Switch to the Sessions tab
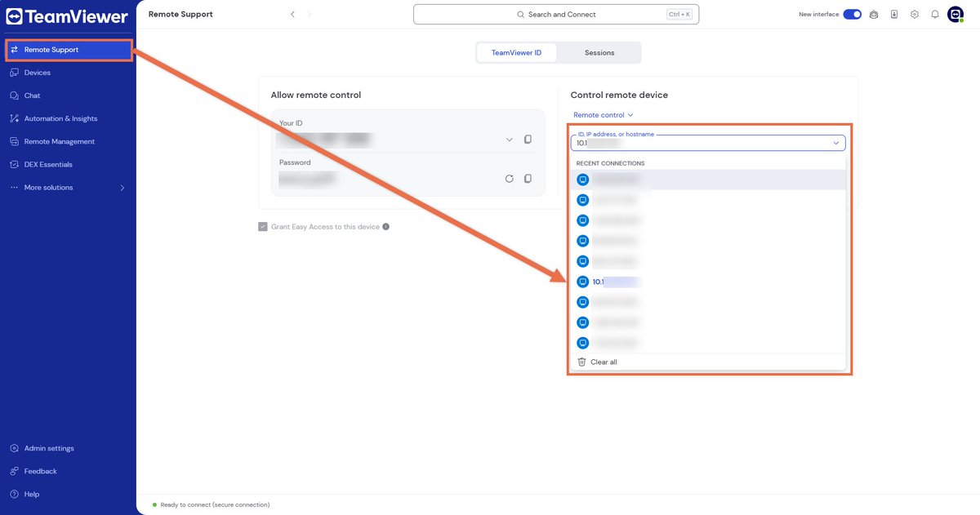Screen dimensions: 980x515 (x=599, y=52)
